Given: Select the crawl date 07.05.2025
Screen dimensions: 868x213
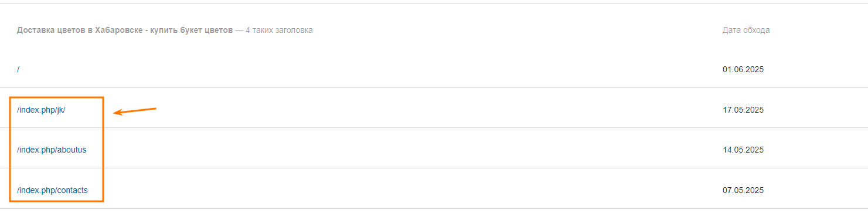Looking at the screenshot, I should click(743, 190).
